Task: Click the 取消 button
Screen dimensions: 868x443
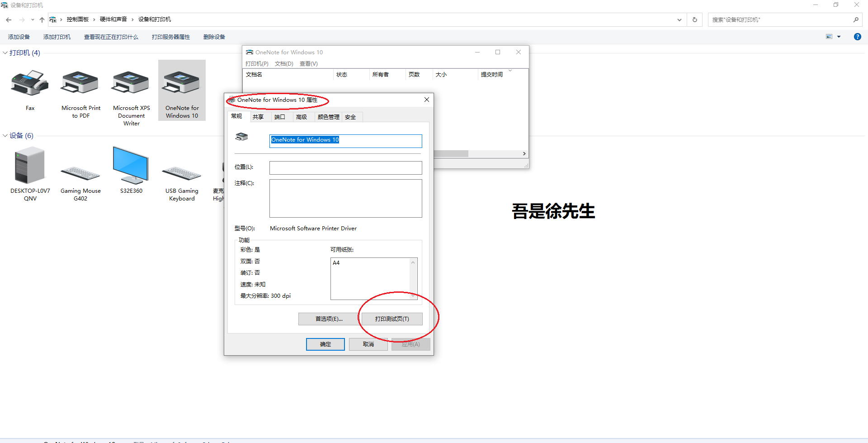Action: (x=368, y=344)
